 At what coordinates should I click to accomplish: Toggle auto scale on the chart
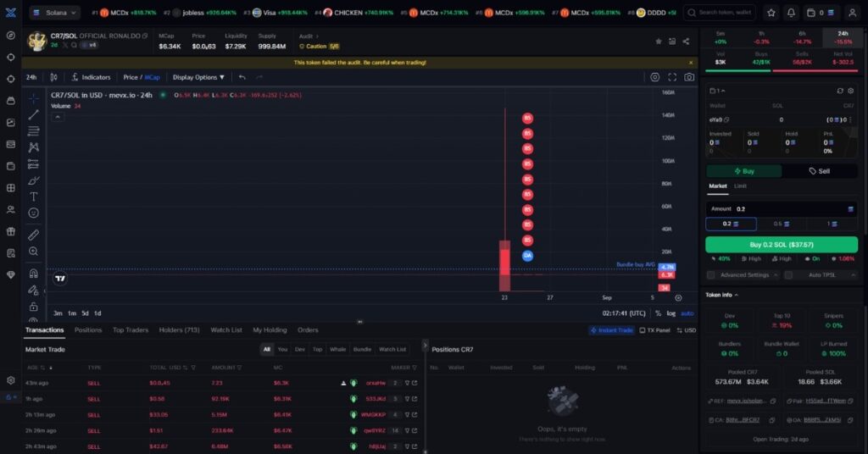click(x=687, y=313)
